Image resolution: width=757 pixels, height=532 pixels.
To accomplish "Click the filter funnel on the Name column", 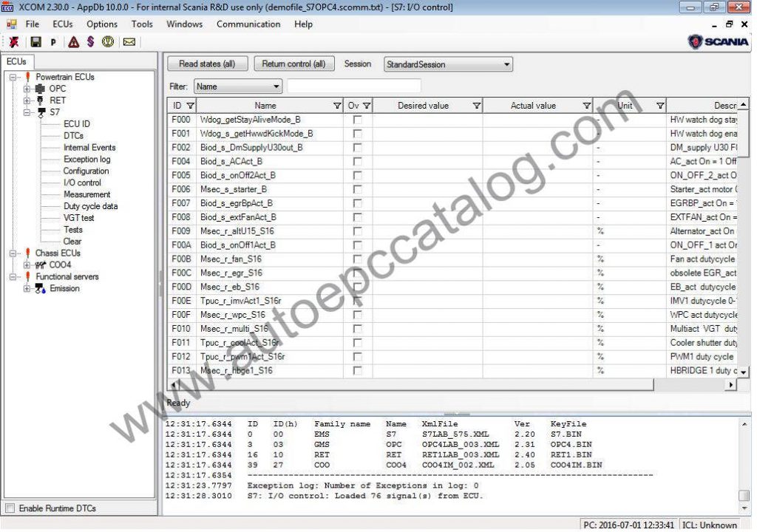I will point(337,105).
